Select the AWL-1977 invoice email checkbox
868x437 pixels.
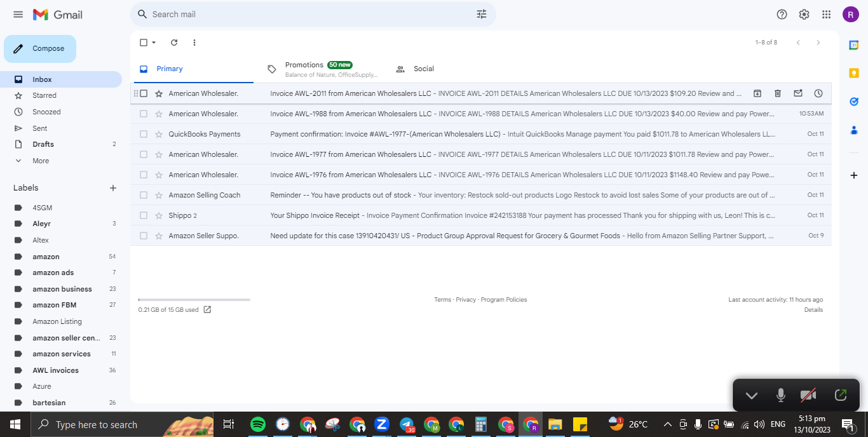144,154
